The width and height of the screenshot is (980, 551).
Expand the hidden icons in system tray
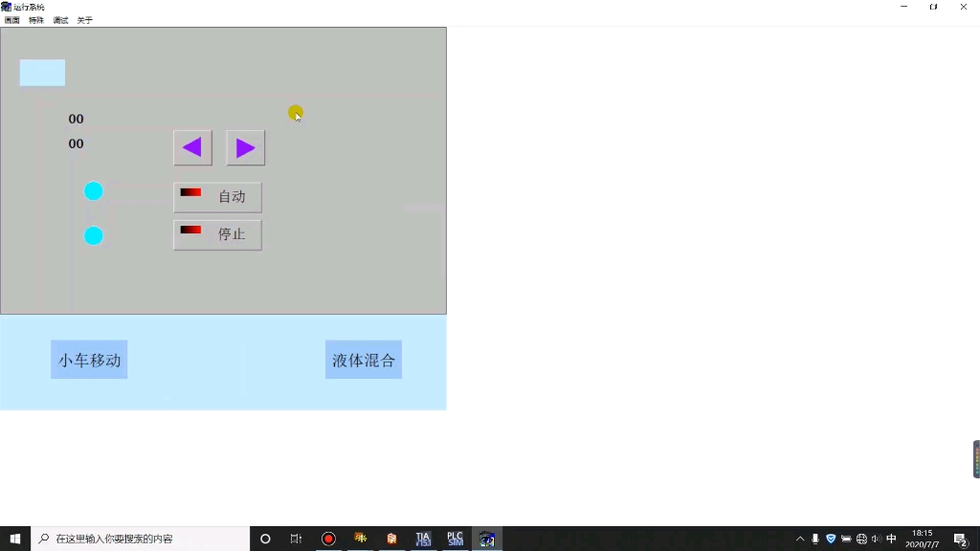tap(800, 539)
